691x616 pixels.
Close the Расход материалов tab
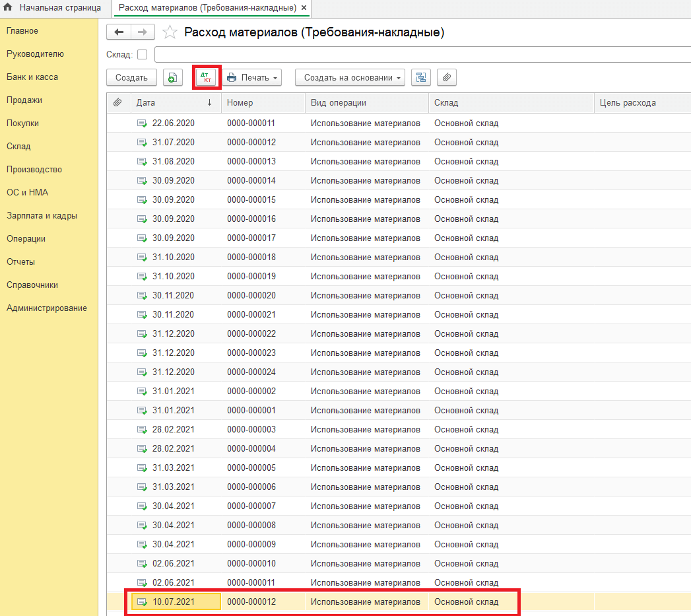pyautogui.click(x=304, y=8)
